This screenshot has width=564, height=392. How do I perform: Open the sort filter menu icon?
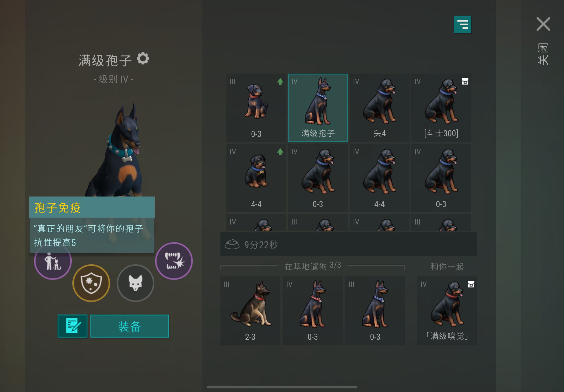462,24
